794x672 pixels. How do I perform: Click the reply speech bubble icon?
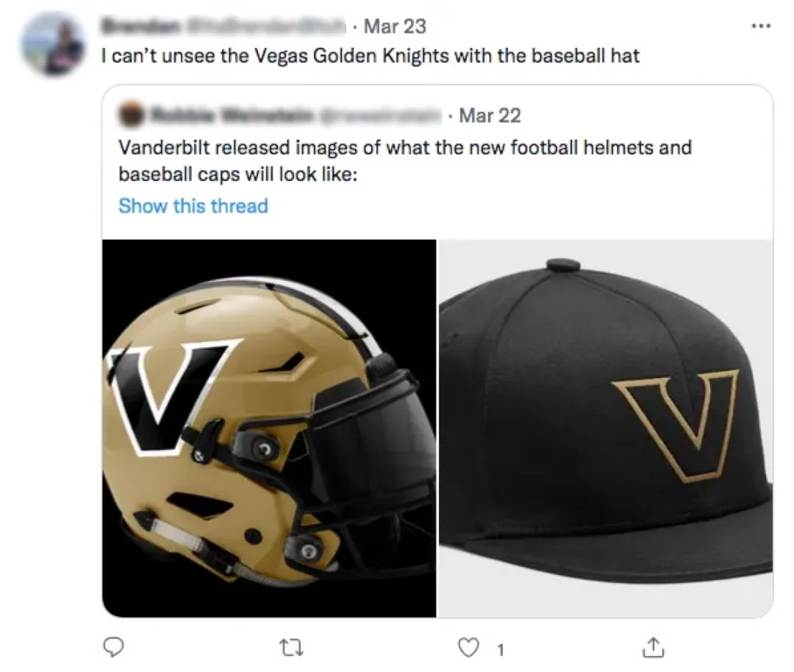[112, 647]
